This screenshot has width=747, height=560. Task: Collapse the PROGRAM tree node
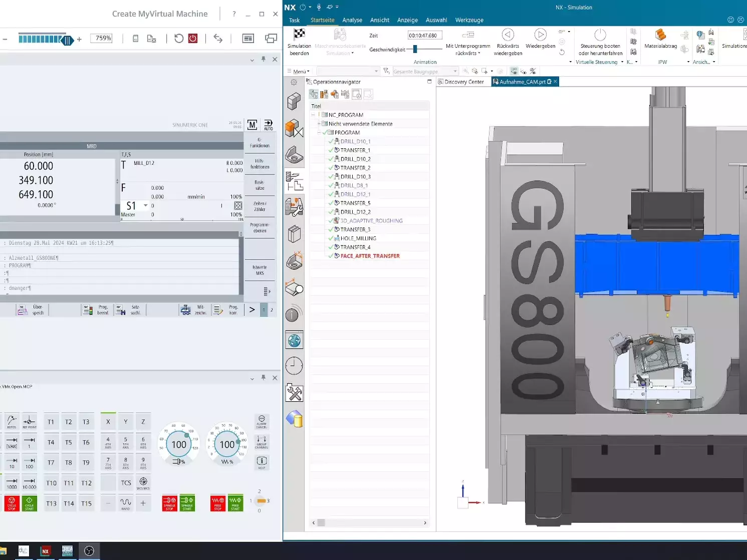click(x=319, y=133)
